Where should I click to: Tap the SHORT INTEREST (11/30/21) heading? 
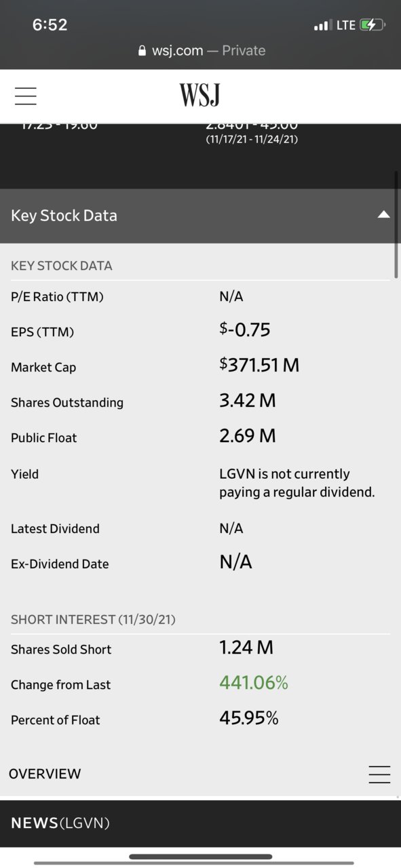tap(93, 619)
